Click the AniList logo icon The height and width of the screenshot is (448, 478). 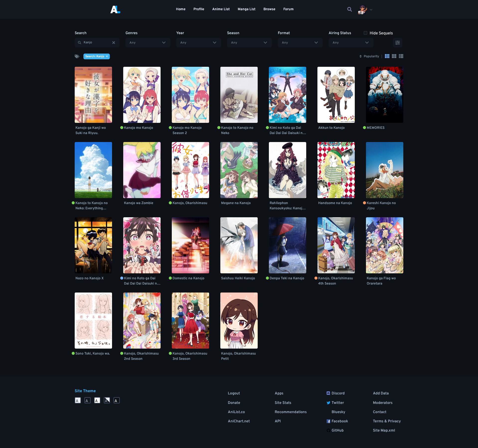click(115, 9)
